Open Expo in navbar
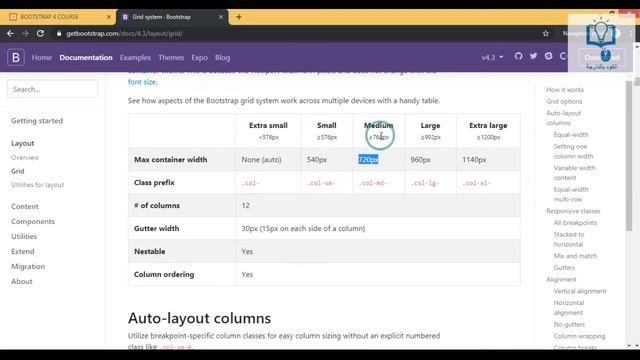This screenshot has height=360, width=640. pos(200,58)
